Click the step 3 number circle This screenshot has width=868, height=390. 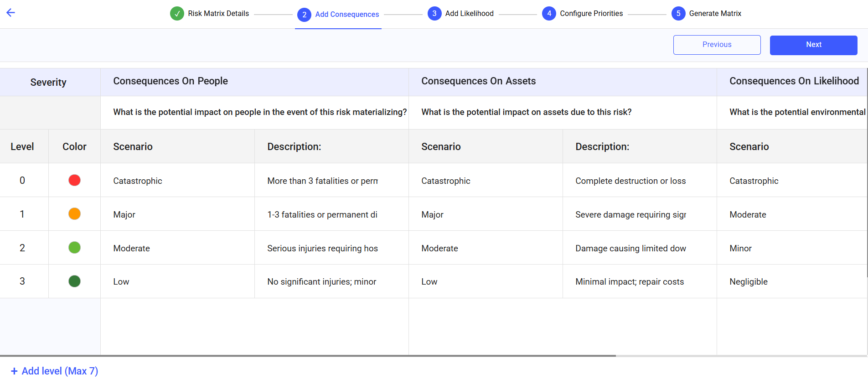434,14
